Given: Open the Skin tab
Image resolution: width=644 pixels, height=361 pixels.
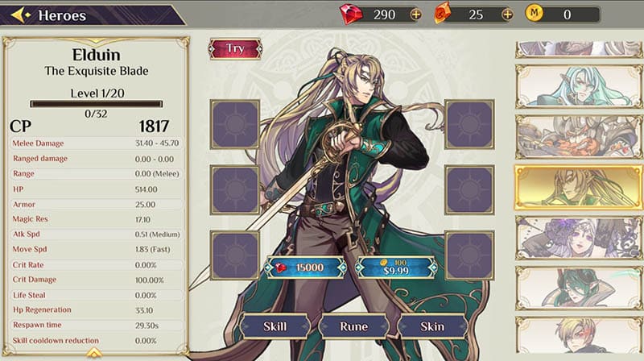Looking at the screenshot, I should click(x=432, y=326).
